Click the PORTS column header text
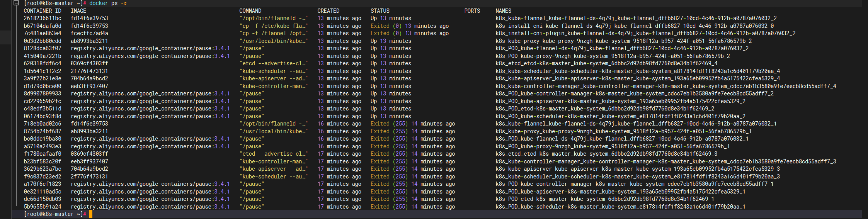This screenshot has width=868, height=219. (x=472, y=11)
